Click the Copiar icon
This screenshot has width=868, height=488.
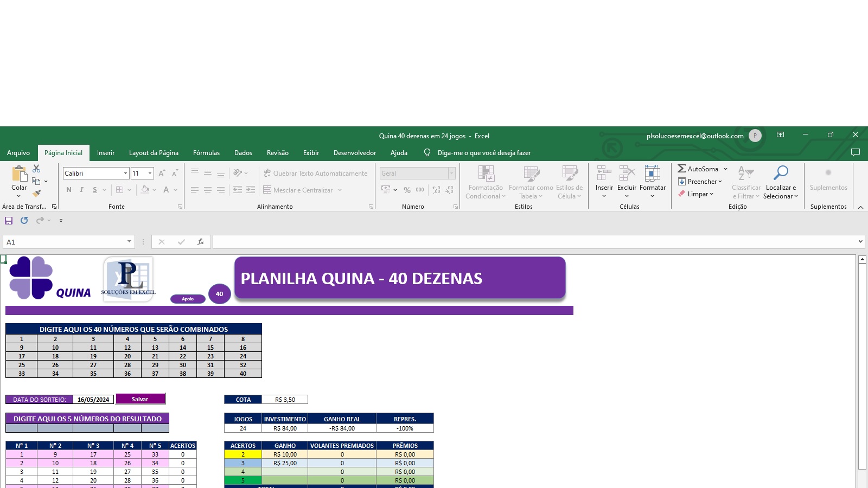[x=36, y=181]
